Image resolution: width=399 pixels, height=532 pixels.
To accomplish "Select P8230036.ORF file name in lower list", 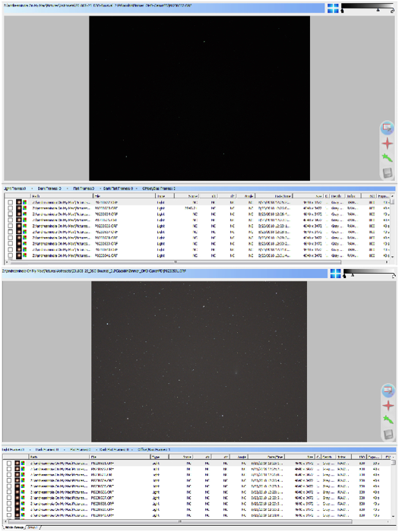I will (103, 492).
